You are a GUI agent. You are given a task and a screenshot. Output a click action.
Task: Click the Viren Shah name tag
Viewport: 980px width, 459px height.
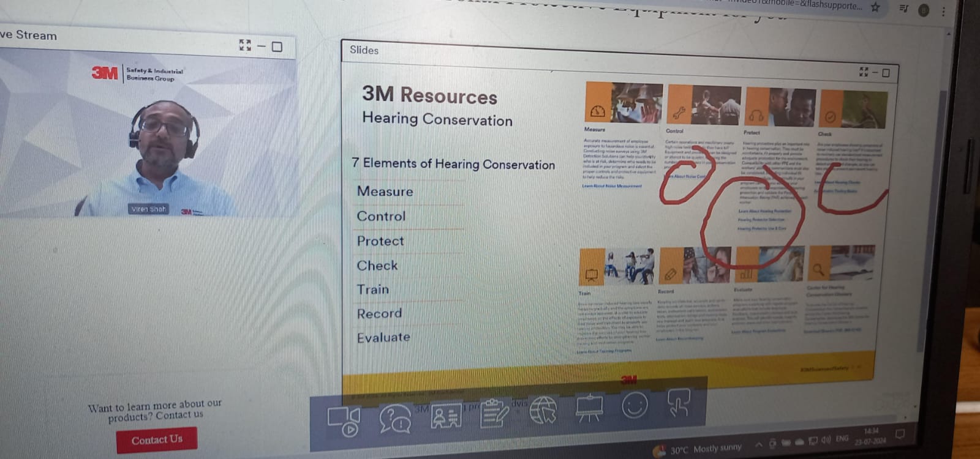click(x=148, y=209)
